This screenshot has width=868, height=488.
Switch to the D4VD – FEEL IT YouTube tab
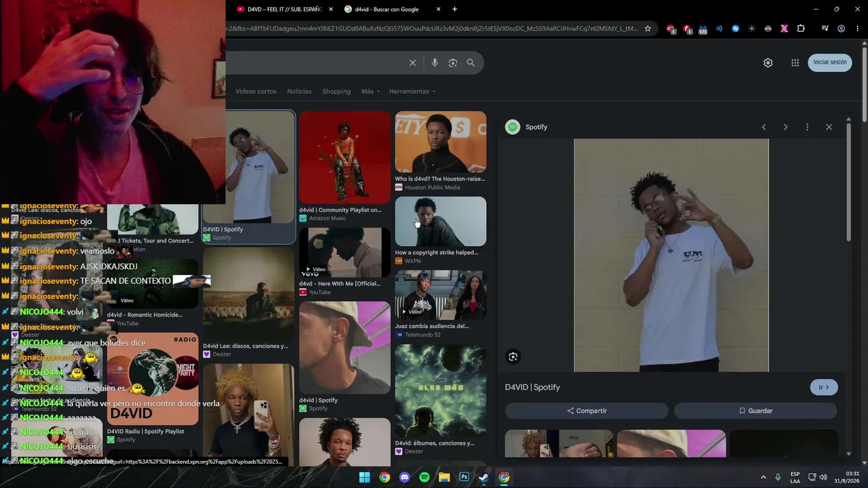pyautogui.click(x=283, y=9)
